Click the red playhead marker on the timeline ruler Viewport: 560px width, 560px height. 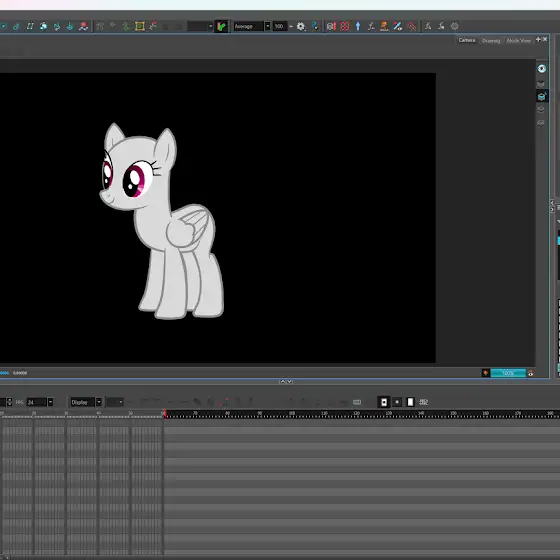point(164,414)
